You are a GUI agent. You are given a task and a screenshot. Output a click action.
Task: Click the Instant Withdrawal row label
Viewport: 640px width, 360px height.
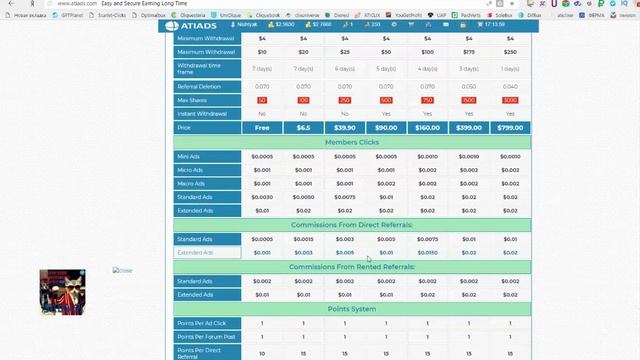coord(207,114)
